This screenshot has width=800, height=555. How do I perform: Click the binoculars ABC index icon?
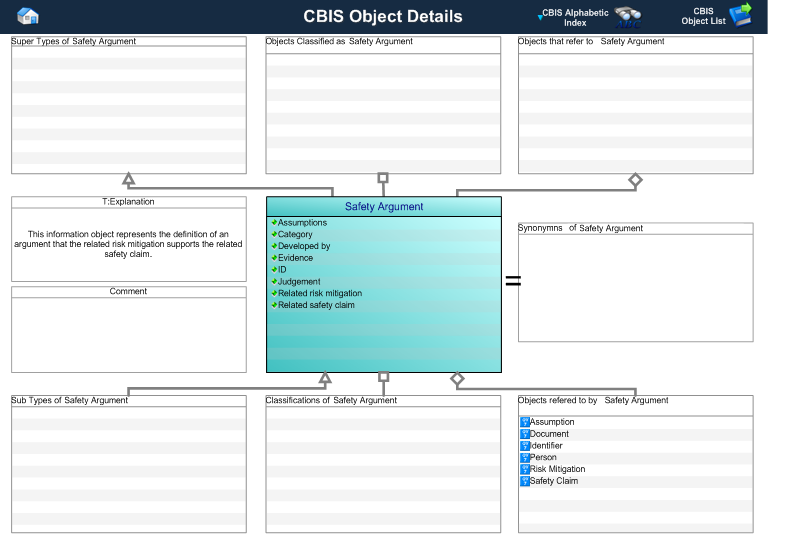pyautogui.click(x=628, y=17)
